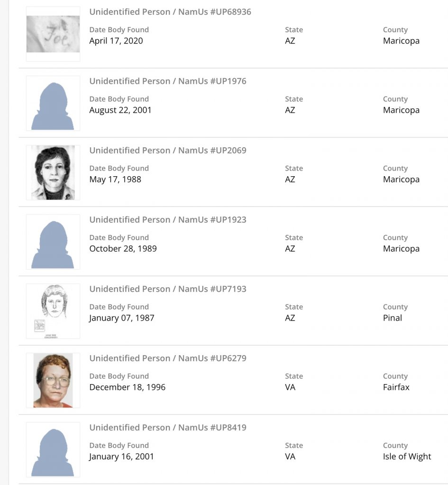Open the Unidentified Person NamUs #UP1976 record
The height and width of the screenshot is (485, 448).
[168, 81]
